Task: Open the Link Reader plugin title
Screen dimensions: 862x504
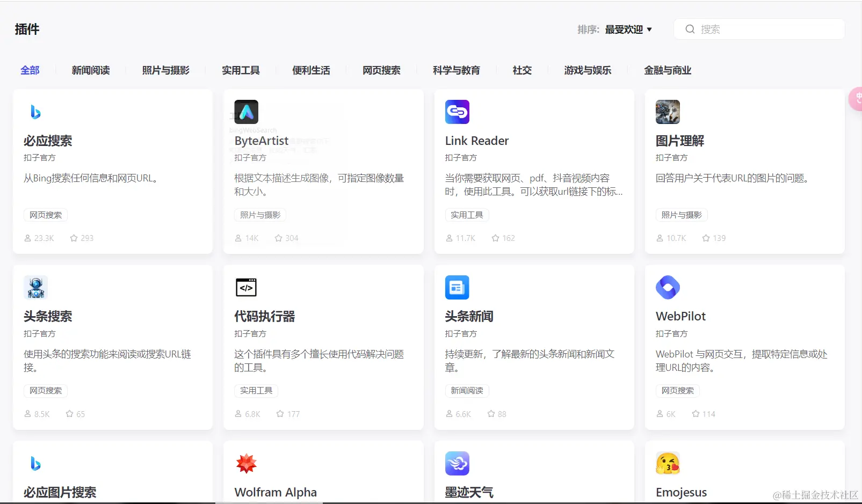Action: coord(477,141)
